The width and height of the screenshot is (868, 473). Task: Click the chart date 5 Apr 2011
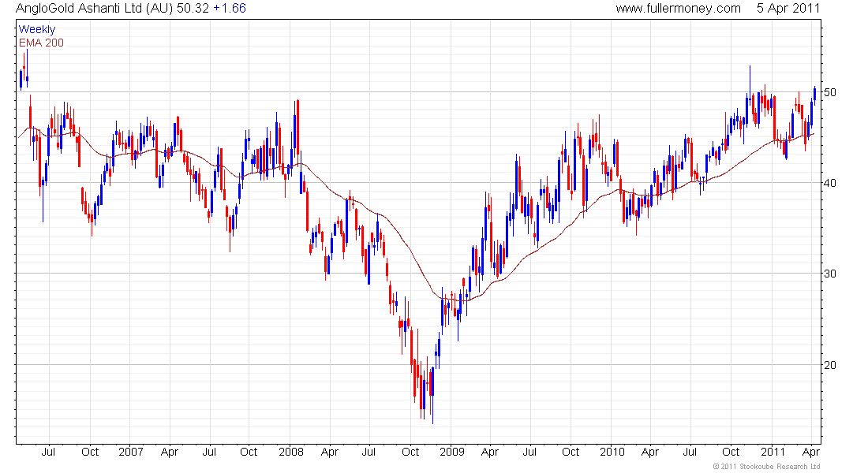pyautogui.click(x=786, y=8)
